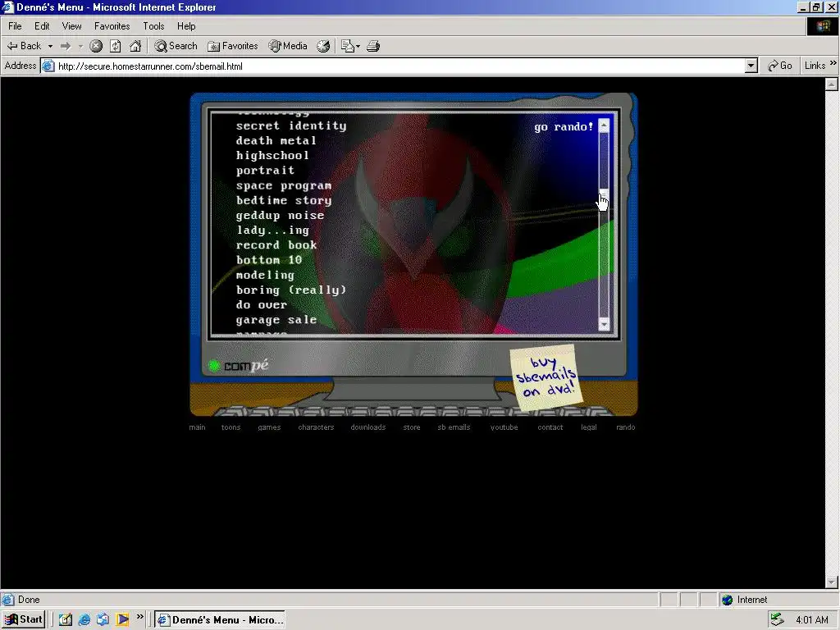Open the 'space program' email
The width and height of the screenshot is (840, 630).
283,185
